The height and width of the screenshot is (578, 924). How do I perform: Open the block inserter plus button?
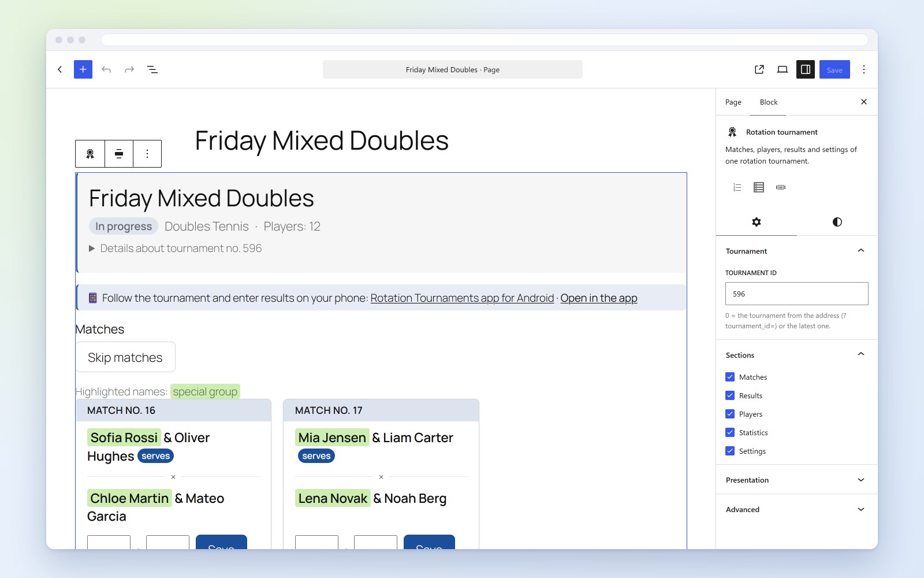pyautogui.click(x=83, y=69)
